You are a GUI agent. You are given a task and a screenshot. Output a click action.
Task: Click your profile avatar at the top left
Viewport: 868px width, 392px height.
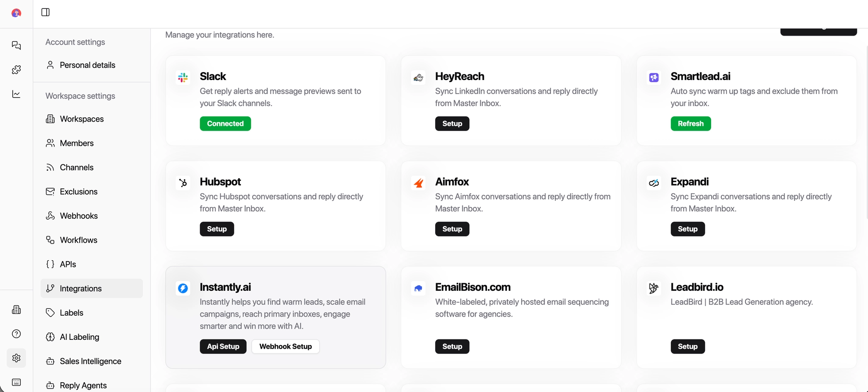click(16, 13)
